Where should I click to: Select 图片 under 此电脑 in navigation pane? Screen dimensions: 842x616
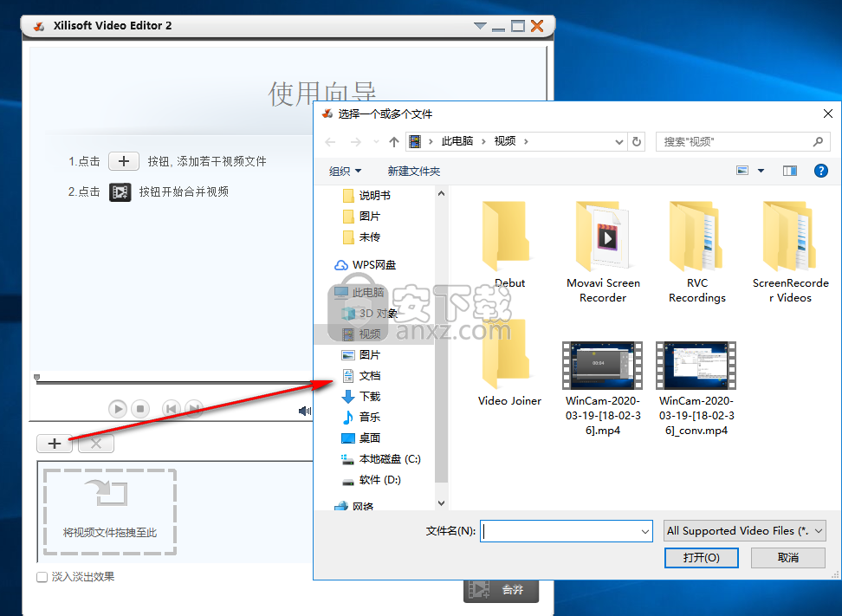click(361, 355)
